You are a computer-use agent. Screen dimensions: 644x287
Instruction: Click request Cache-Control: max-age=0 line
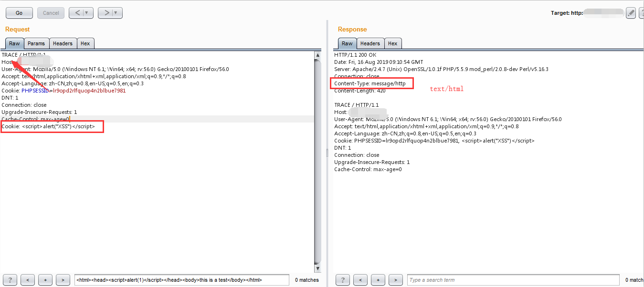point(35,119)
